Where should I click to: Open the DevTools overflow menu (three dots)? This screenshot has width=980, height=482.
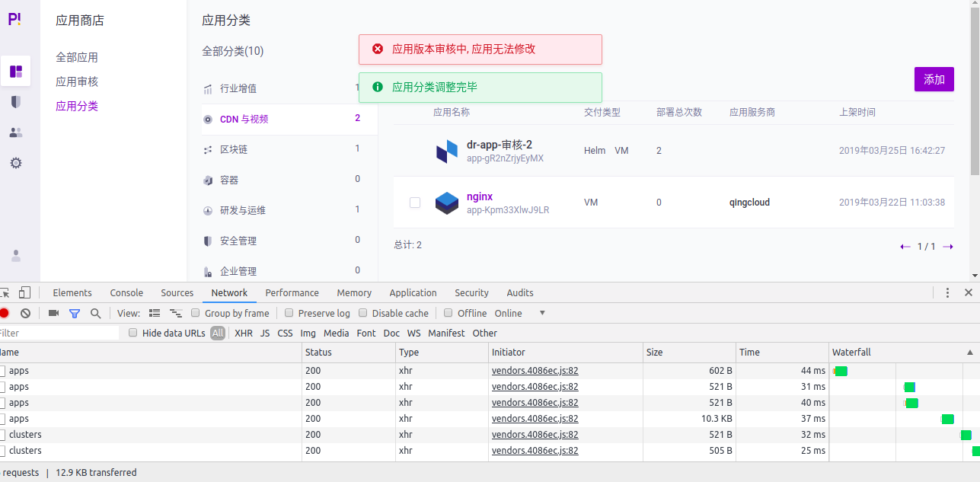click(946, 292)
